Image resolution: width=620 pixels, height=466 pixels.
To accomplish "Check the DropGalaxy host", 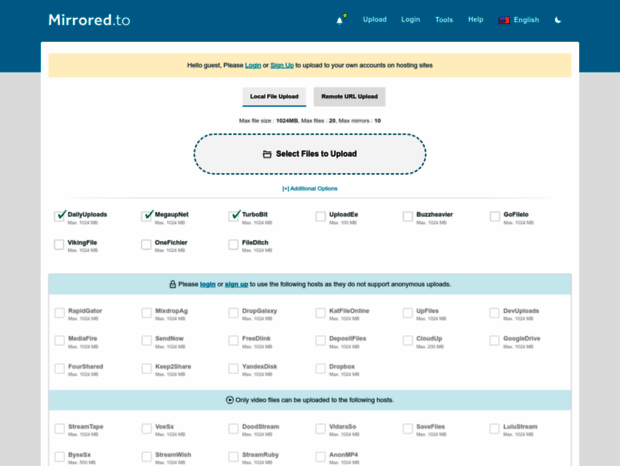I will click(x=234, y=313).
